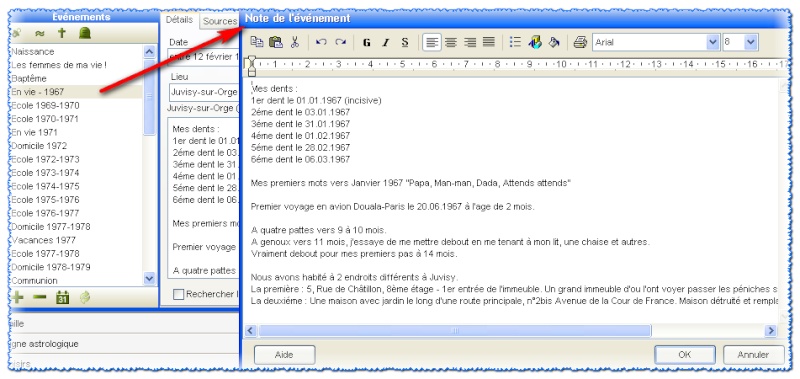Image resolution: width=800 pixels, height=379 pixels.
Task: Select the 'En vie 1971' event
Action: tap(34, 133)
